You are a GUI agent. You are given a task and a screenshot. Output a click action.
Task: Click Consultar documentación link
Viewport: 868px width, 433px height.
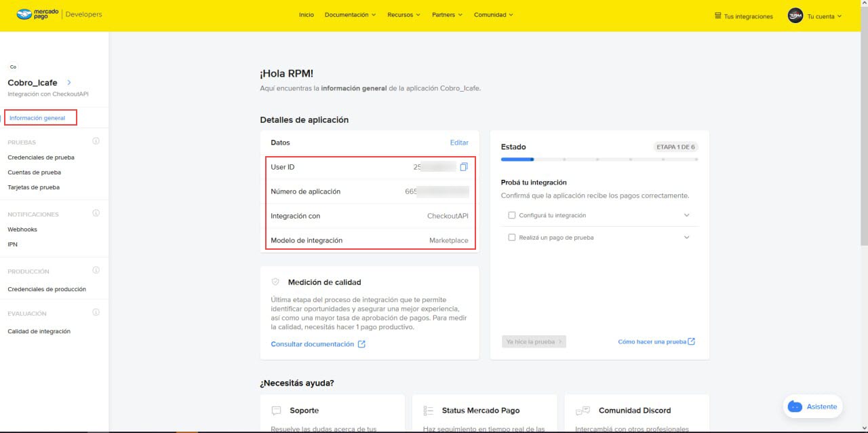click(x=313, y=344)
